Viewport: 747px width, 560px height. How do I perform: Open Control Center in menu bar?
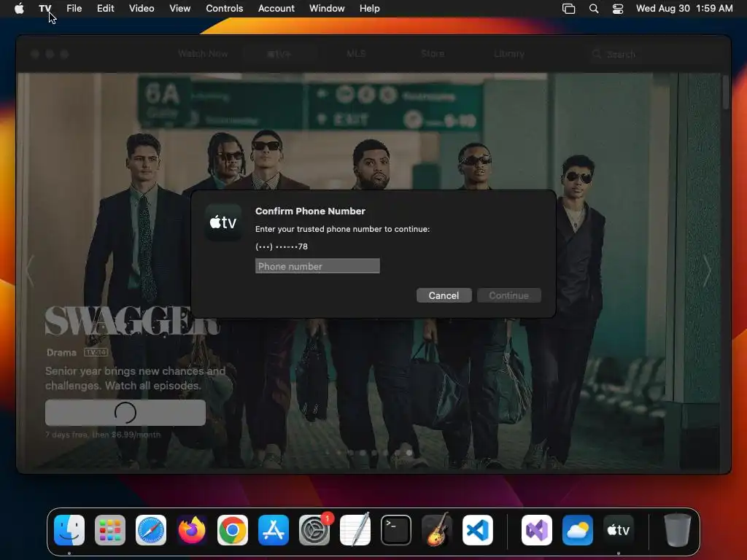coord(618,8)
